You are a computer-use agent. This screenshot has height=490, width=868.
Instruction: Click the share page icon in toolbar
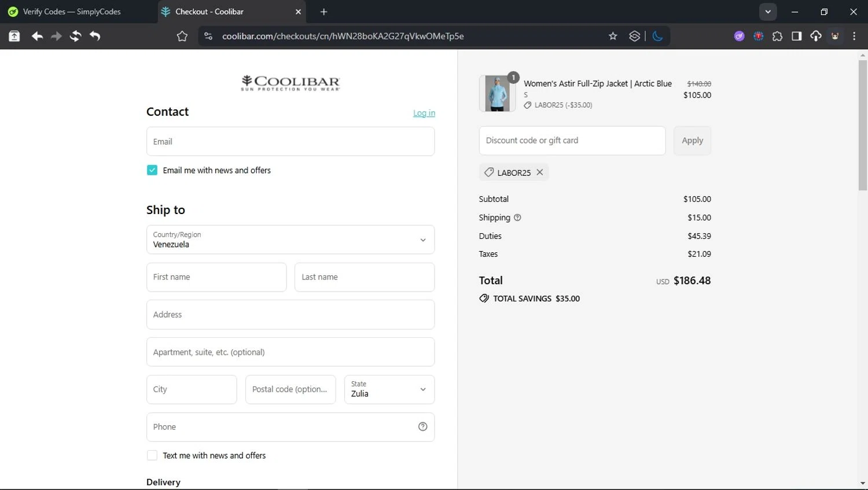14,36
